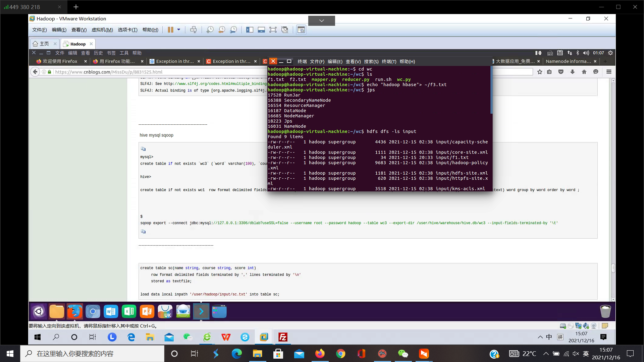The width and height of the screenshot is (644, 362).
Task: Open Firefox hamburger menu
Action: pos(609,72)
